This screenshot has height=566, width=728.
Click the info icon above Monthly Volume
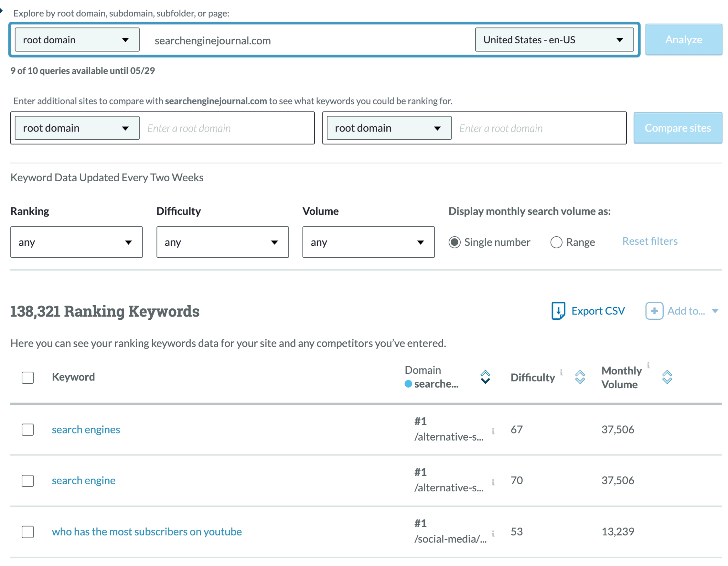tap(648, 365)
